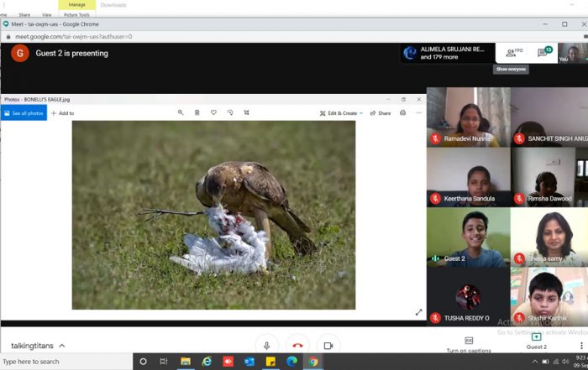
Task: Click the zoom magnifier in Photos toolbar
Action: (x=181, y=112)
